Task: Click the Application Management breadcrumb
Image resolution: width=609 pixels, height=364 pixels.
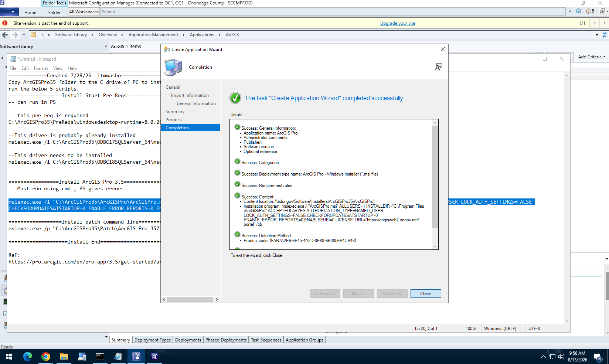Action: 153,35
